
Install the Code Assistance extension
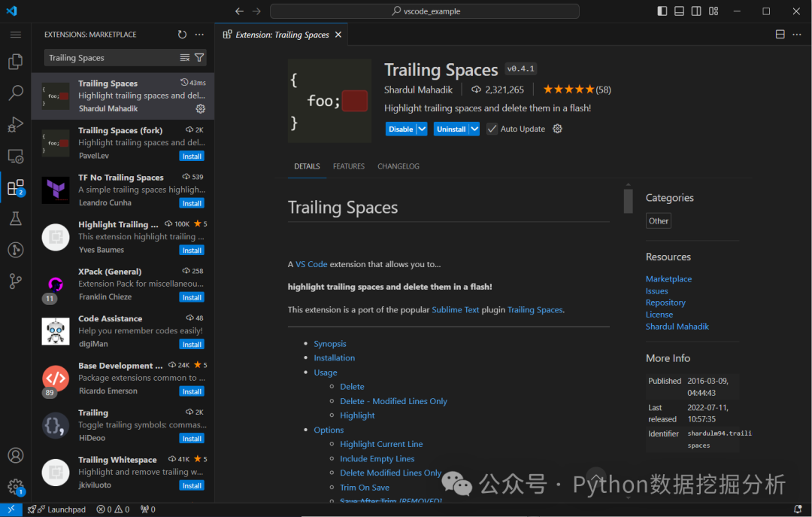tap(192, 345)
